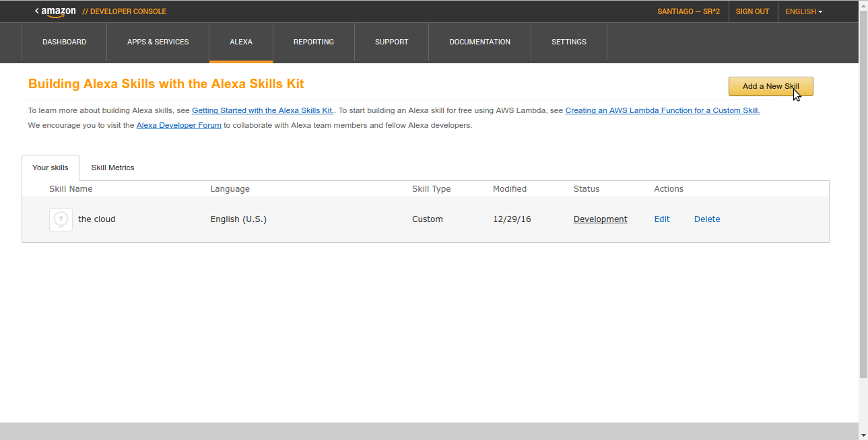Click the Sign Out link
868x440 pixels.
pos(753,11)
